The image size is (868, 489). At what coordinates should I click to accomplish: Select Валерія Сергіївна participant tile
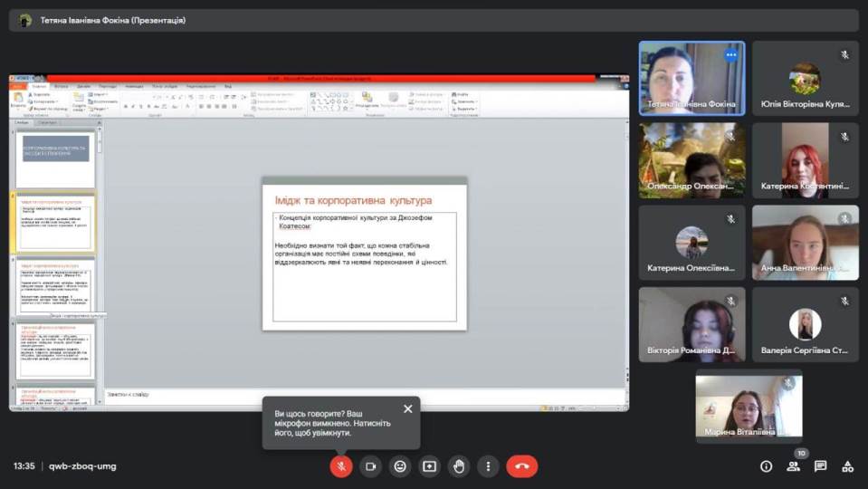click(x=805, y=324)
